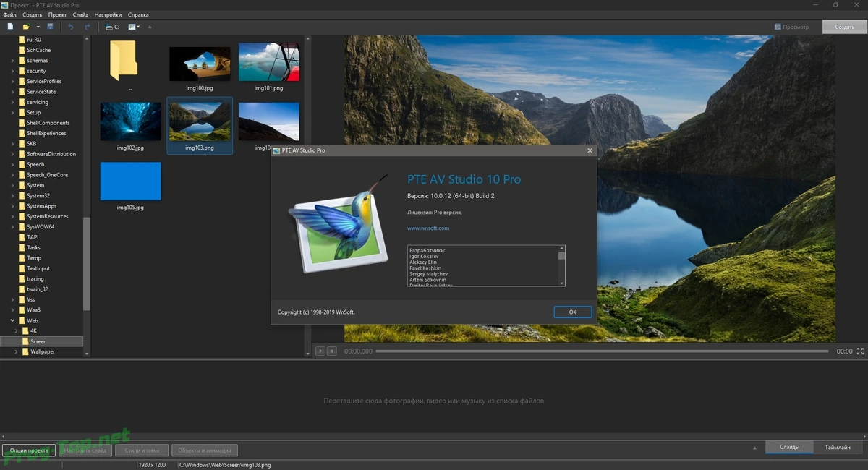Open the Создать menu
Screen dimensions: 868x470
click(32, 14)
